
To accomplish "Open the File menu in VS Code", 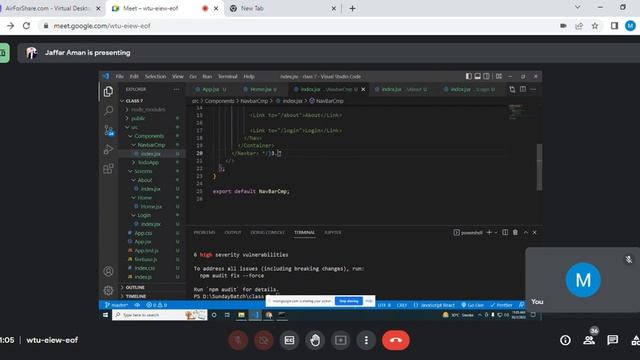I will pos(119,76).
